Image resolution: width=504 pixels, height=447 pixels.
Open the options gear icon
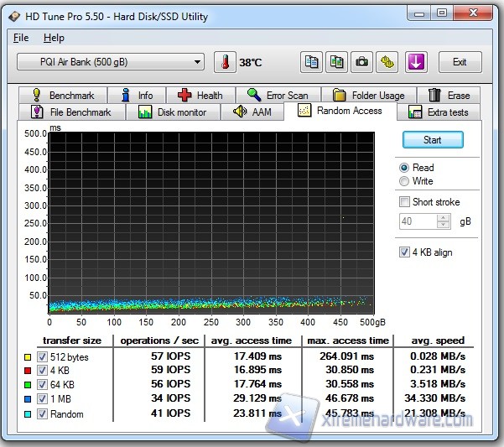pos(387,62)
